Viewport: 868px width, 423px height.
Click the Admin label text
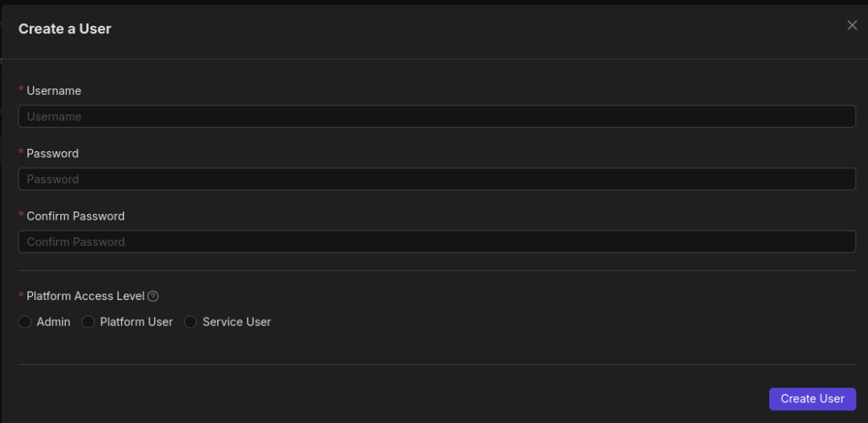pos(54,322)
